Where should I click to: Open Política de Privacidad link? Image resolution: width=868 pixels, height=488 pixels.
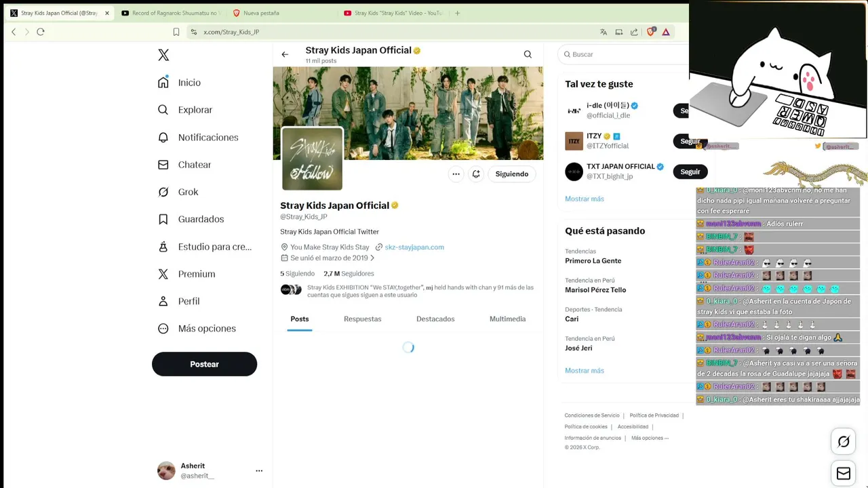654,415
